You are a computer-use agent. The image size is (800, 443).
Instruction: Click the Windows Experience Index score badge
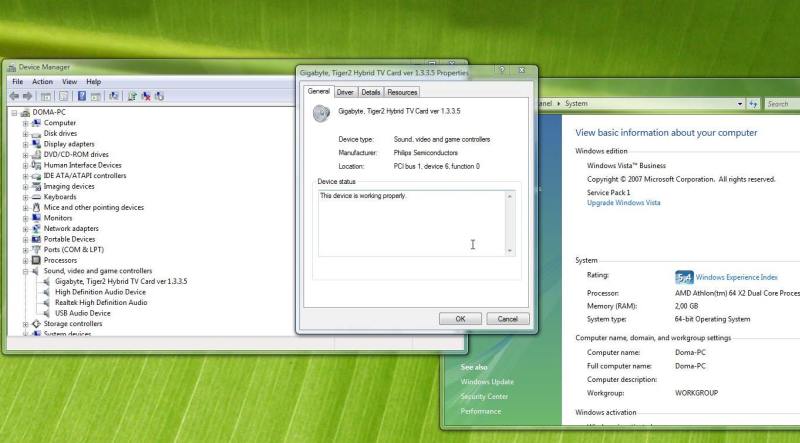(684, 276)
